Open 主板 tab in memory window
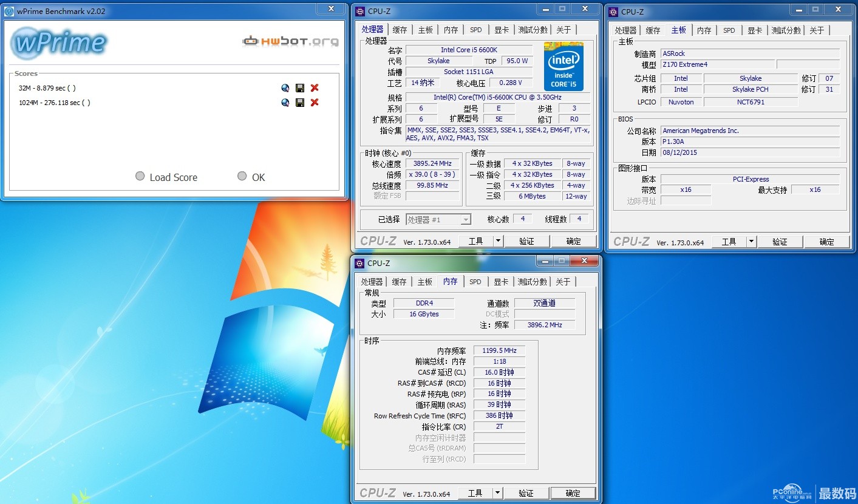Screen dimensions: 858x504 pos(424,282)
